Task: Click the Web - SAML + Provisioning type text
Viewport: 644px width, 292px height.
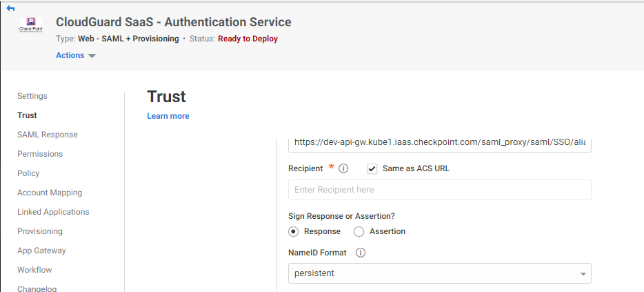Action: (x=128, y=39)
